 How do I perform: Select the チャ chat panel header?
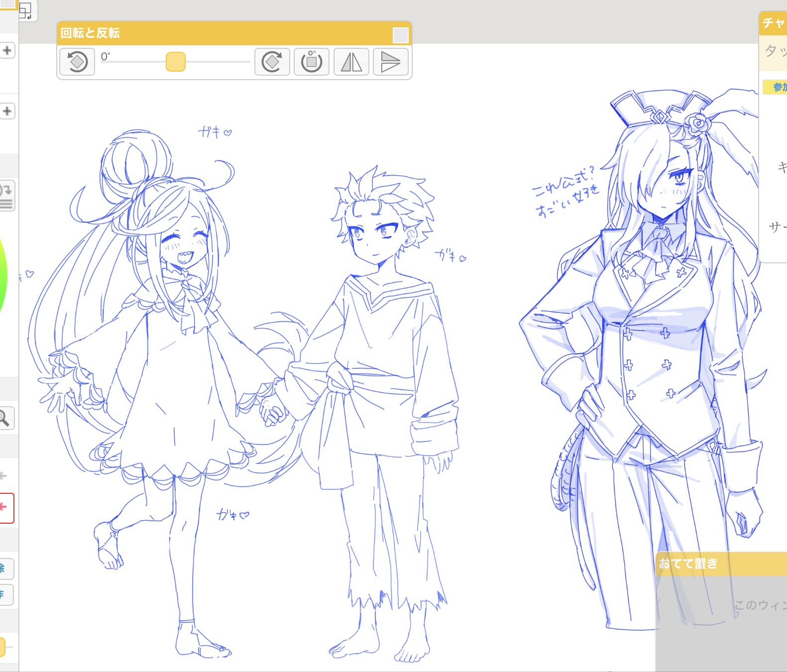[x=773, y=23]
